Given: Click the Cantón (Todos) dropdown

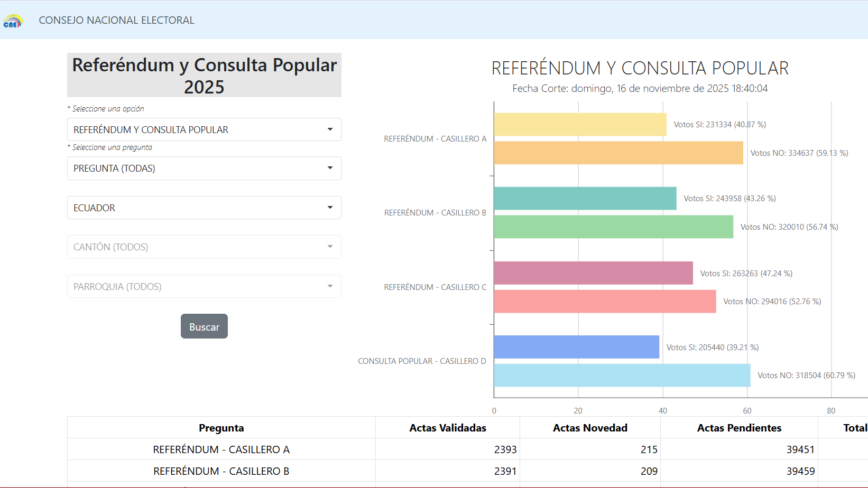Looking at the screenshot, I should coord(204,247).
